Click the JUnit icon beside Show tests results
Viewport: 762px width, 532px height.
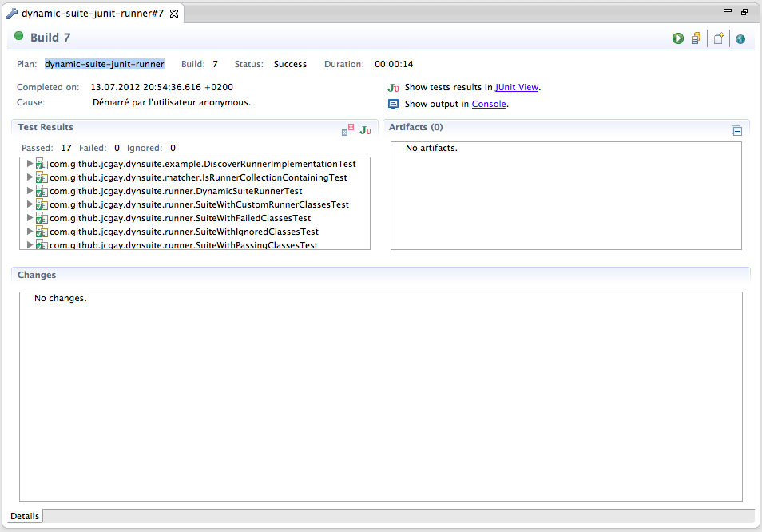point(393,88)
